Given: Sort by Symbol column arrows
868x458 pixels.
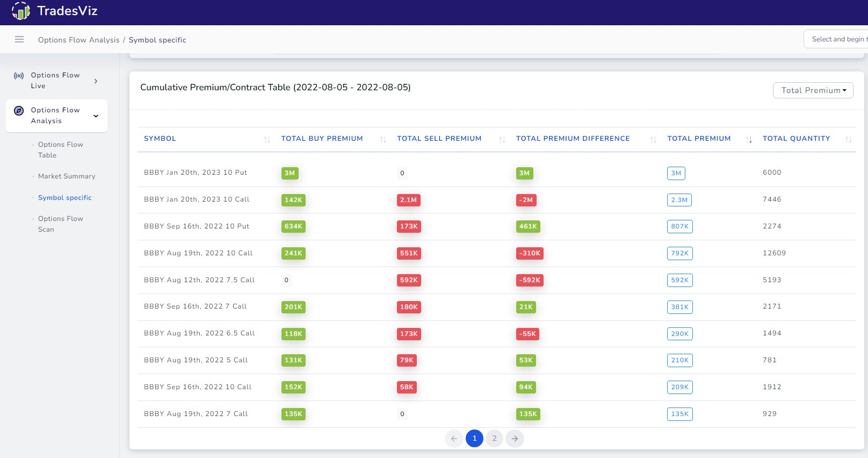Looking at the screenshot, I should (267, 140).
